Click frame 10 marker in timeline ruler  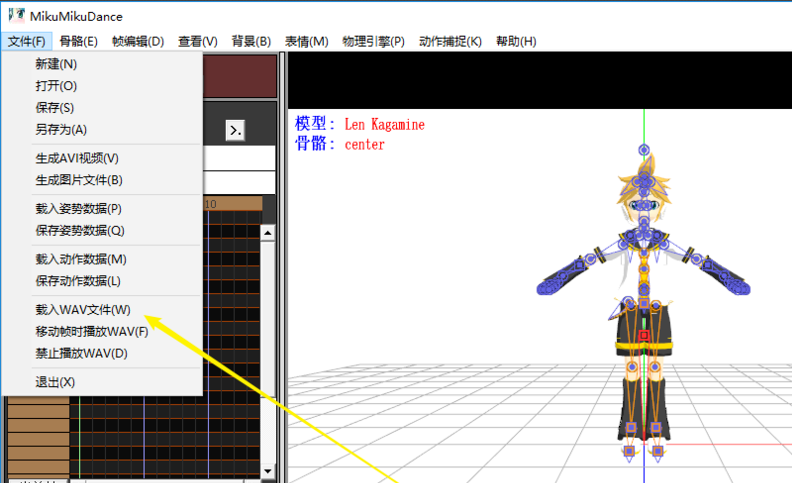click(x=210, y=204)
